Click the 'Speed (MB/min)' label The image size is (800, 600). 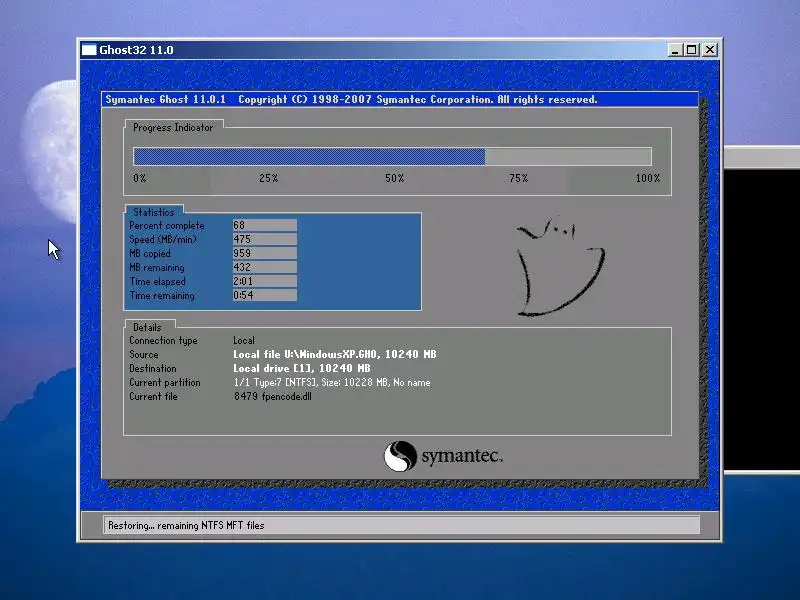163,239
